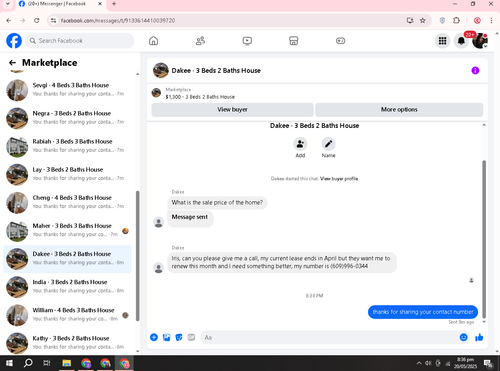
Task: Open Kathy 3 Beds 2 Baths House chat
Action: (67, 343)
